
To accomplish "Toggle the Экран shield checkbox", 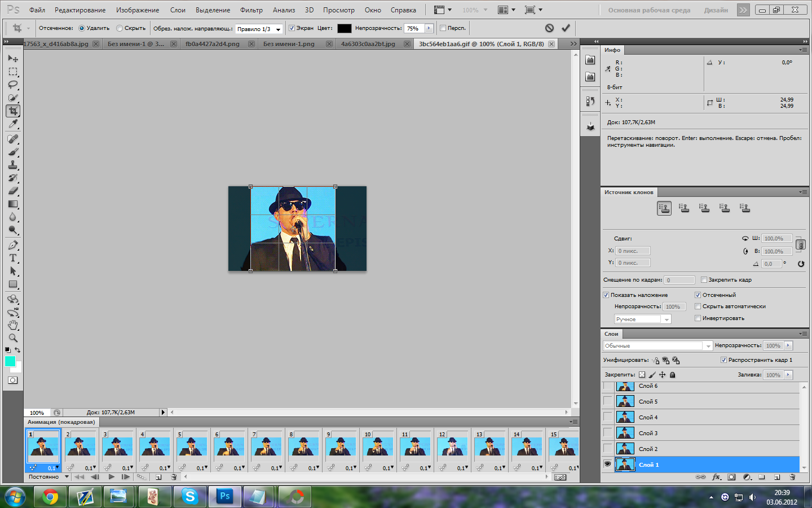I will 301,28.
